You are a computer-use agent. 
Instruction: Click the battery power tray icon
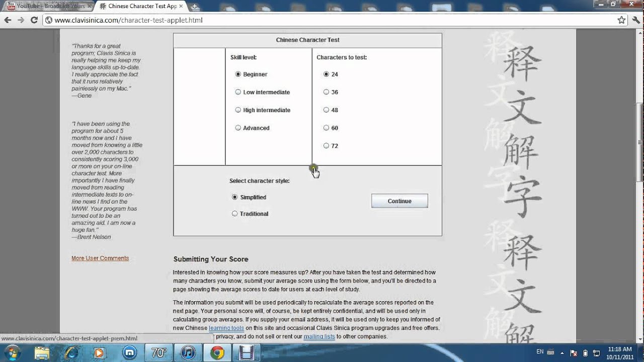(585, 352)
